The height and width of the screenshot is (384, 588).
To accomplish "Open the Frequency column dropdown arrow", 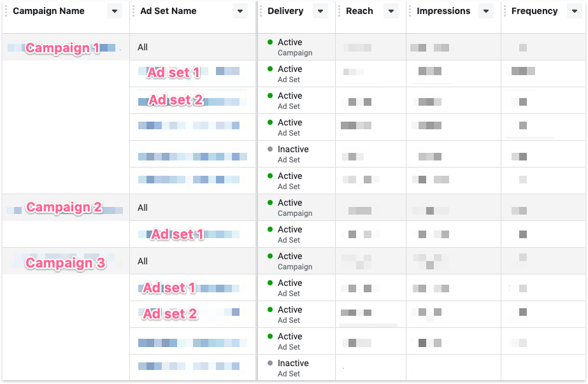I will [573, 11].
